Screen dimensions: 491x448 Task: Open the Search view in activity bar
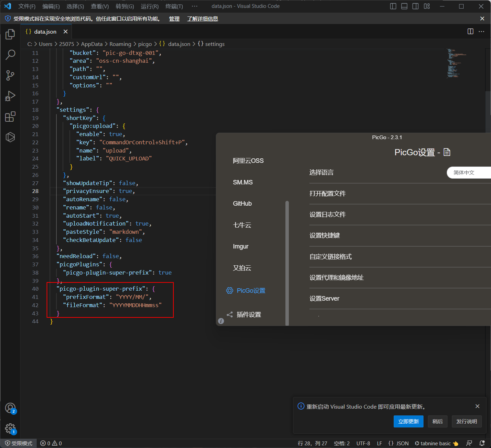[x=10, y=55]
